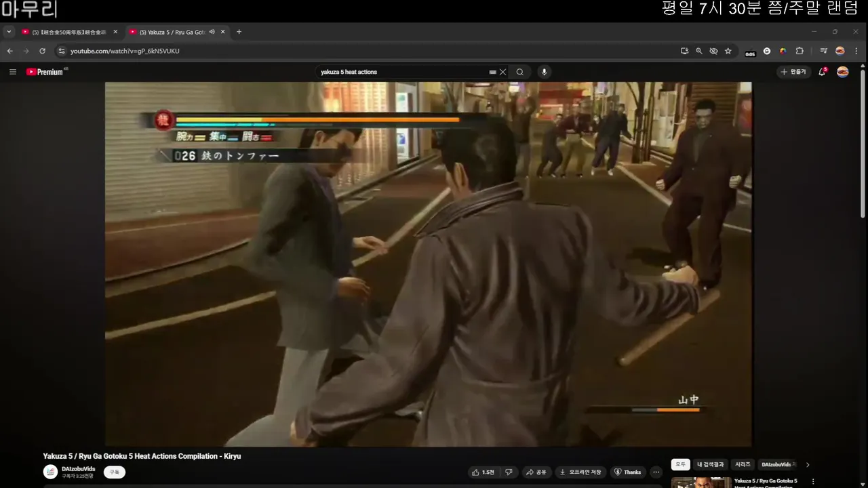Open the YouTube account avatar menu
Viewport: 868px width, 488px height.
click(x=842, y=72)
